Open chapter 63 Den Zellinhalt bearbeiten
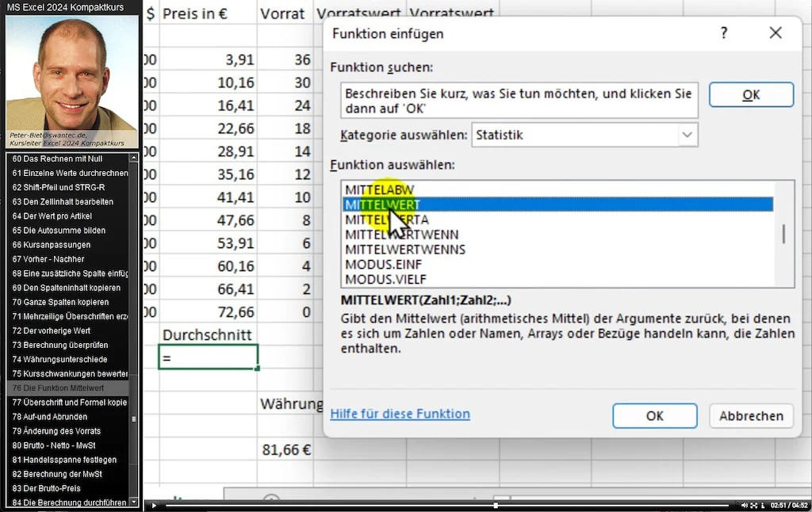 67,202
